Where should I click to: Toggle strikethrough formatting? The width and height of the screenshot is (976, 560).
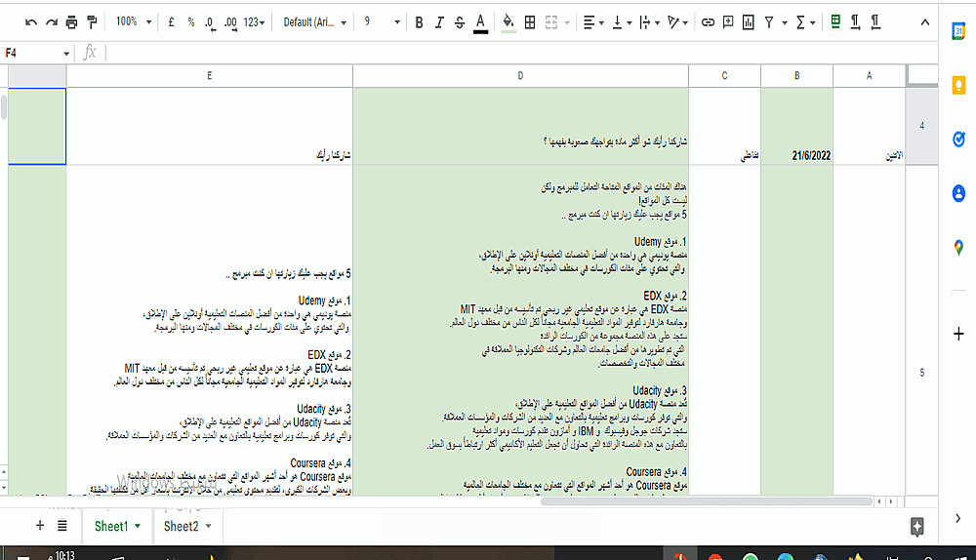point(460,22)
